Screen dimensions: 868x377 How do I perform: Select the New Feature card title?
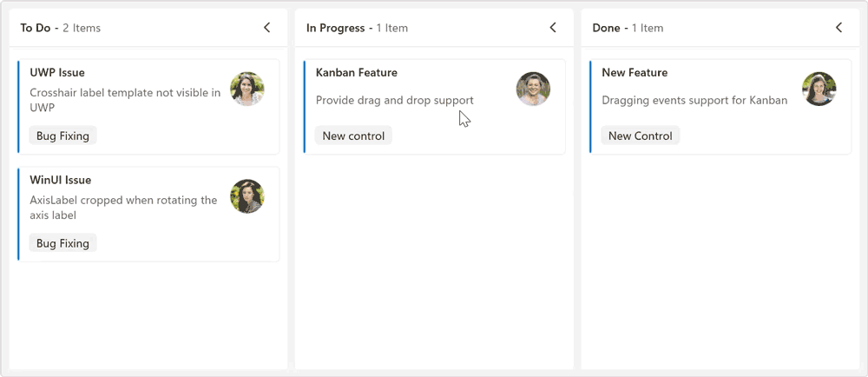(x=635, y=72)
